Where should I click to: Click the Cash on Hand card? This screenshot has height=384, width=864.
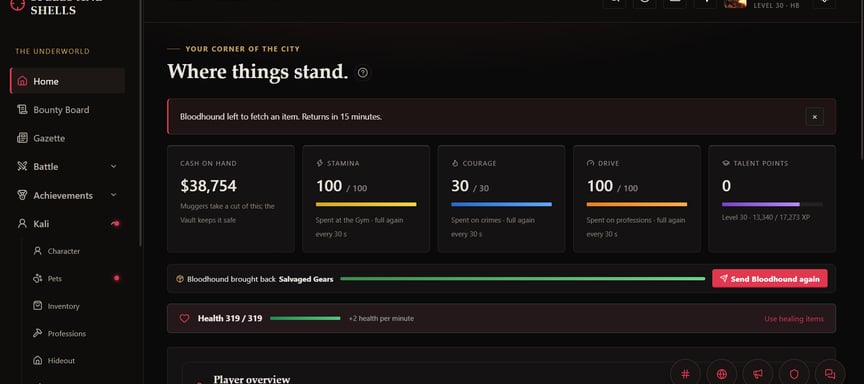(230, 199)
